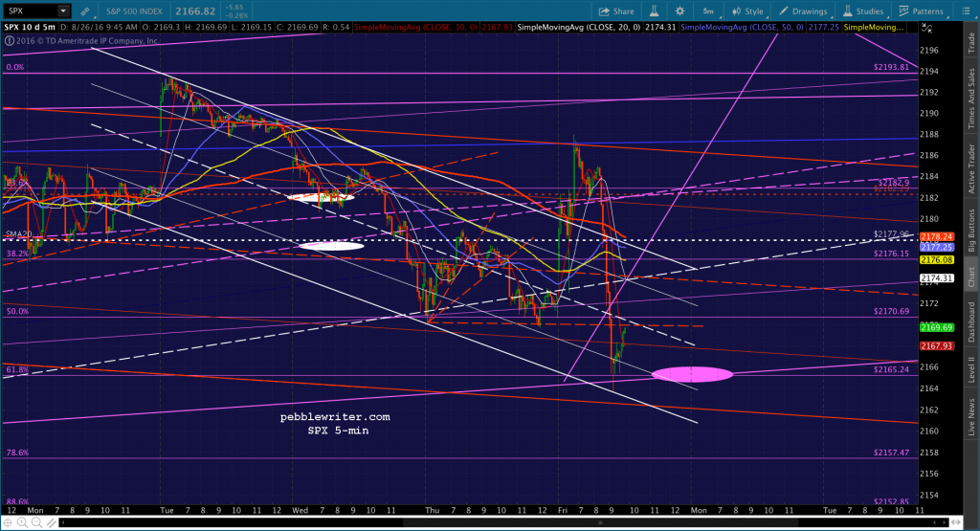Click the share arrow icon
980x531 pixels.
(x=604, y=11)
